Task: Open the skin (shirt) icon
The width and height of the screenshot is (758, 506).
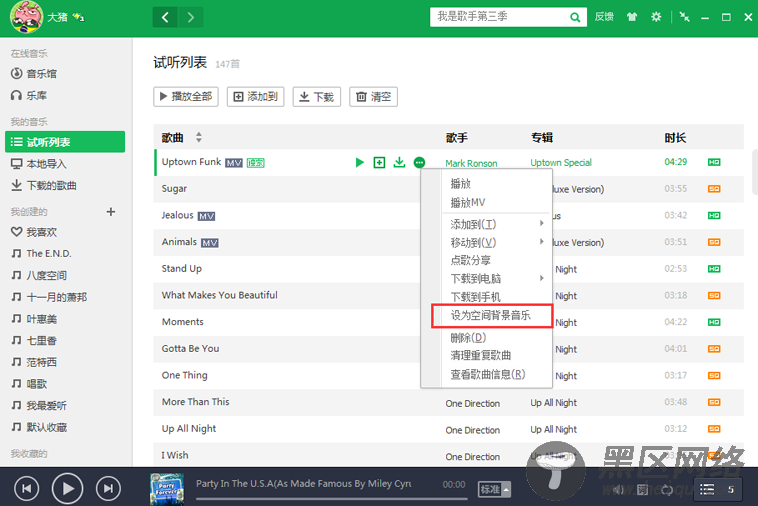Action: (x=632, y=17)
